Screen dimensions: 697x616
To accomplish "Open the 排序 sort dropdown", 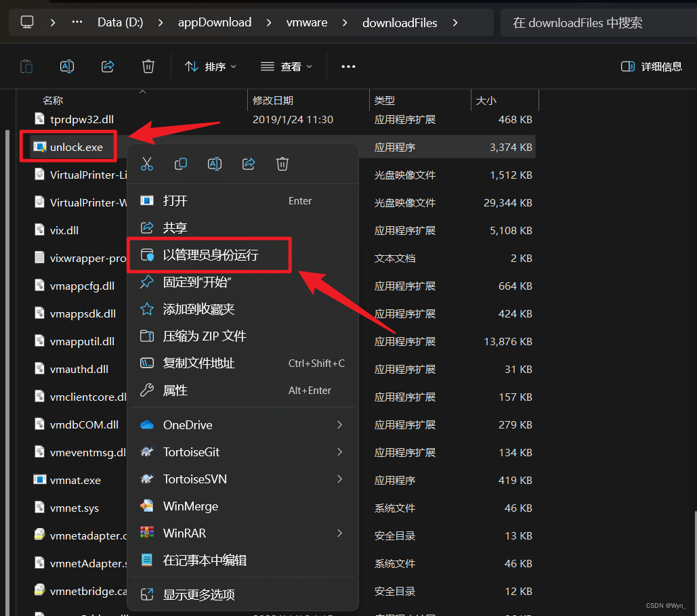I will [x=210, y=66].
